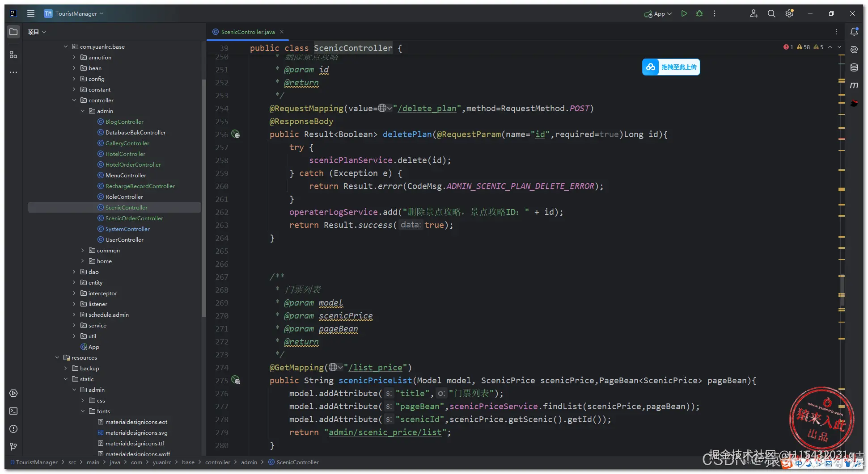
Task: Click the gutter icon at line 256
Action: [236, 134]
